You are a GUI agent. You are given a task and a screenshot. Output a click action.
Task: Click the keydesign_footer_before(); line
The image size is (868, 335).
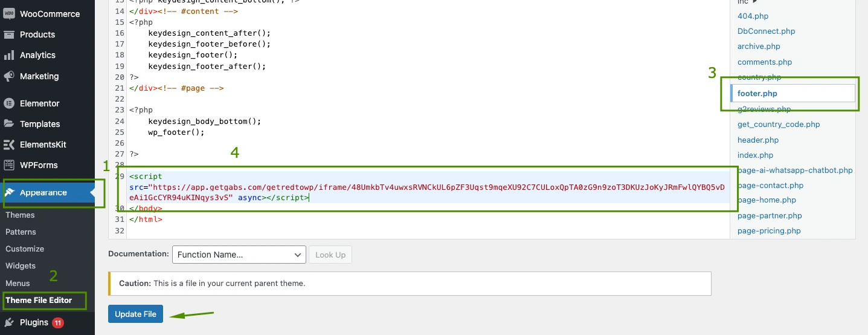[209, 44]
